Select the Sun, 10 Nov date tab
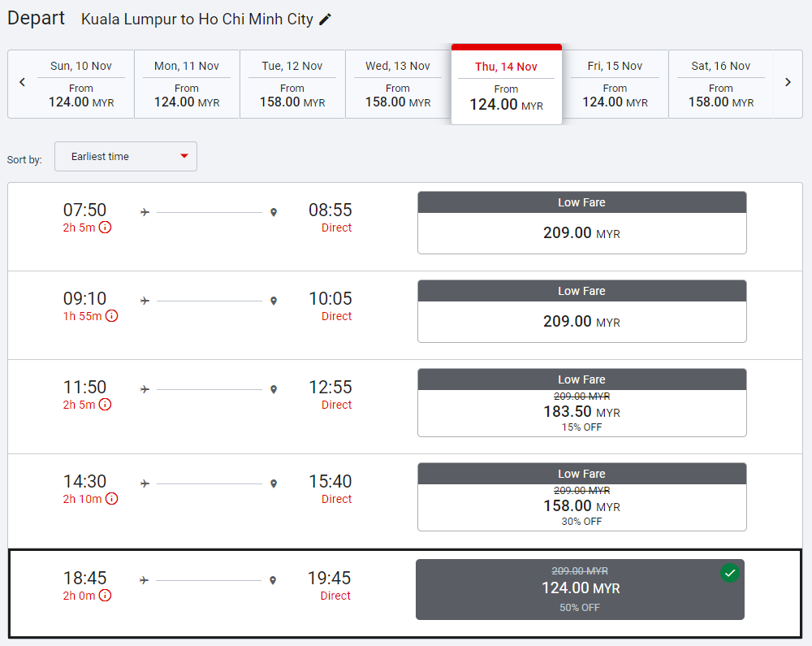The width and height of the screenshot is (812, 646). tap(81, 85)
